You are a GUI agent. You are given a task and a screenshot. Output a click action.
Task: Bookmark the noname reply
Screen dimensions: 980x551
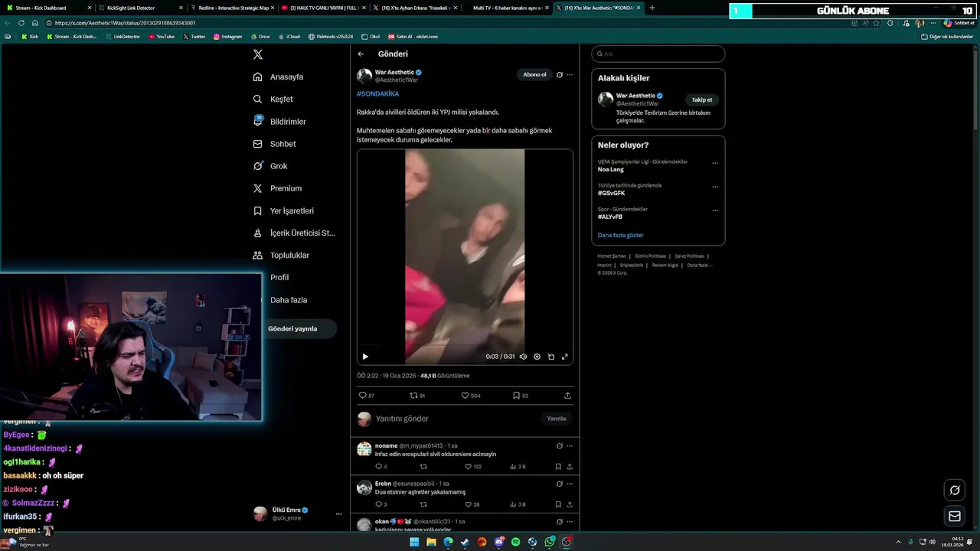click(558, 466)
